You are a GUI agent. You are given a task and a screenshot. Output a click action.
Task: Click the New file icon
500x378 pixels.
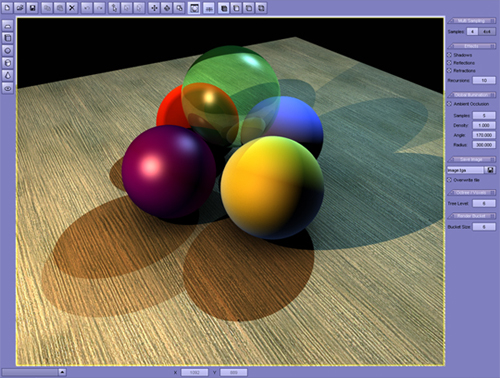tap(7, 7)
